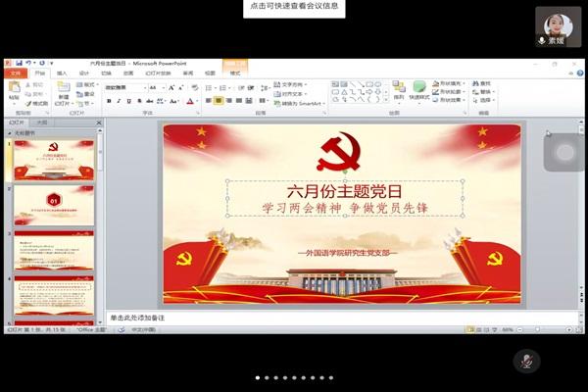Viewport: 588px width, 392px height.
Task: Open the font name dropdown
Action: [x=145, y=88]
